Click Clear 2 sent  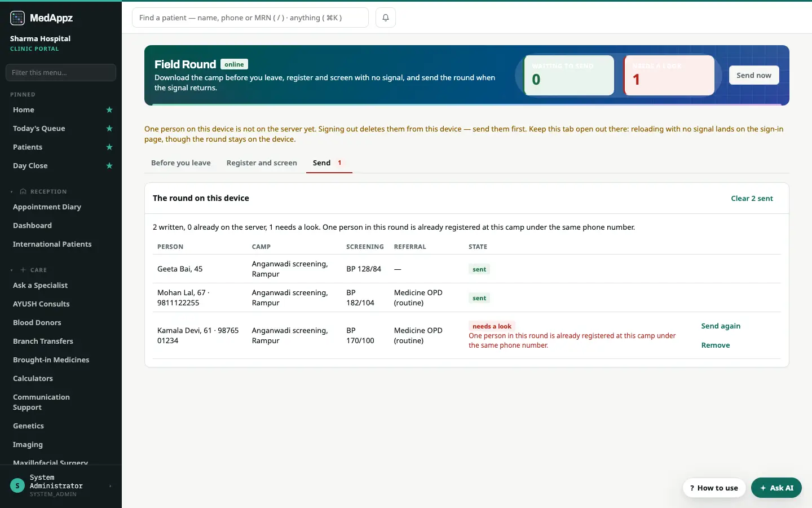(x=752, y=199)
